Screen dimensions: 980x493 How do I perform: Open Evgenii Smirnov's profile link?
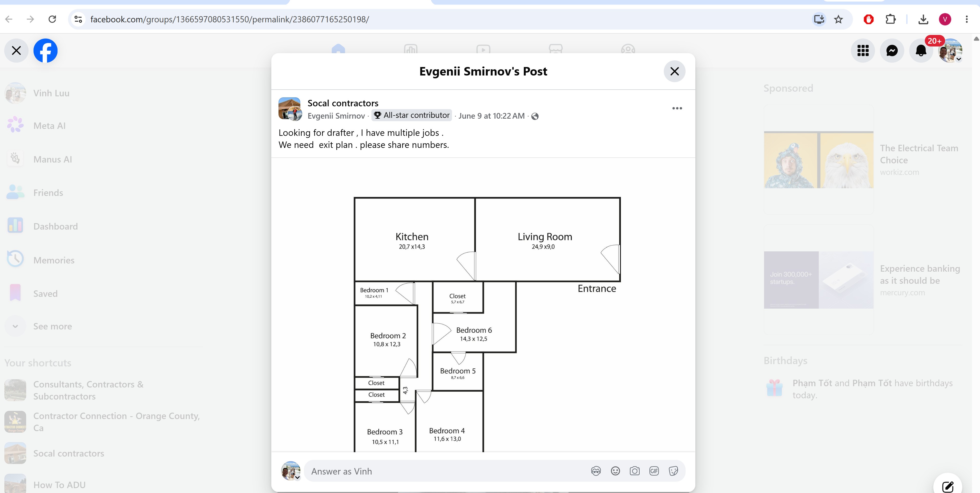[x=336, y=116]
